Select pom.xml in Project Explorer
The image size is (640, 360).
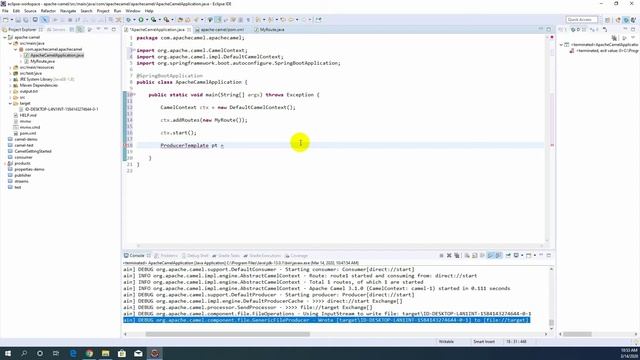pos(28,133)
